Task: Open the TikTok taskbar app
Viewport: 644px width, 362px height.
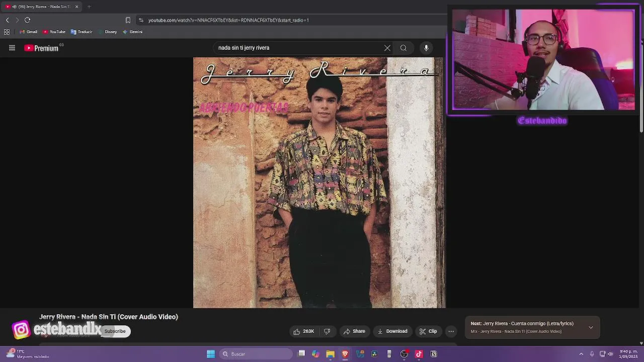Action: click(419, 354)
